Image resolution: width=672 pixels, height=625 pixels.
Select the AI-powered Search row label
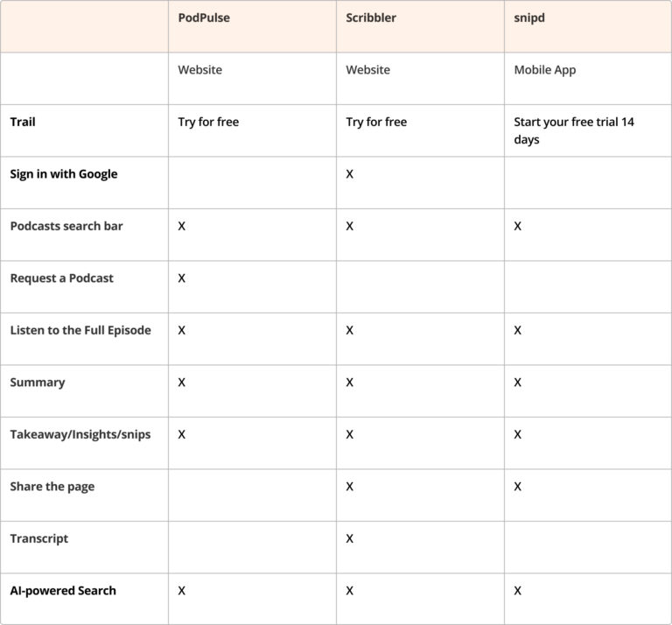coord(63,590)
